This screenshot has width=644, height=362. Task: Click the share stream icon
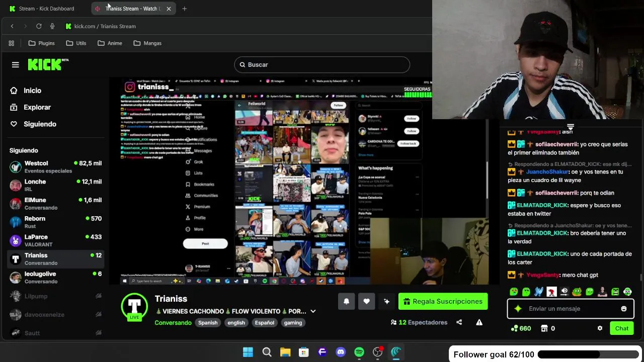click(x=459, y=322)
